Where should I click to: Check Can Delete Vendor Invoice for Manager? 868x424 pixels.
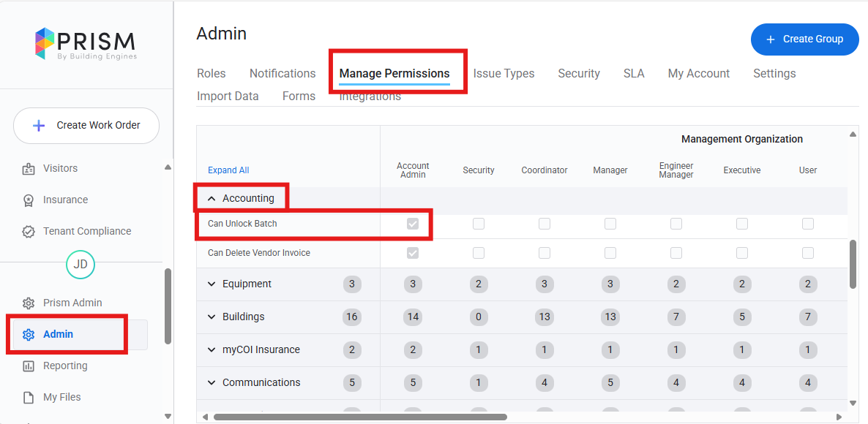click(610, 253)
